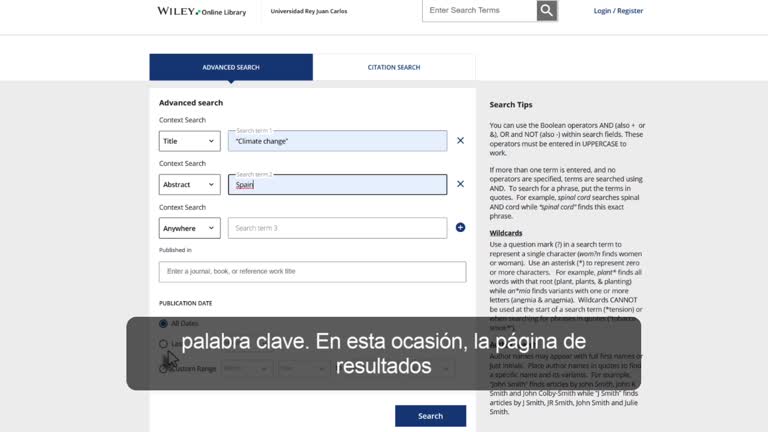
Task: Select the Custom Range radio option
Action: [163, 369]
